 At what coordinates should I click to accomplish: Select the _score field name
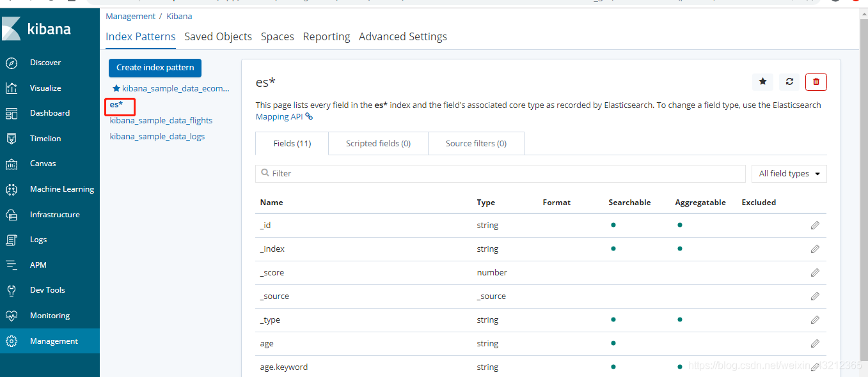pyautogui.click(x=272, y=273)
